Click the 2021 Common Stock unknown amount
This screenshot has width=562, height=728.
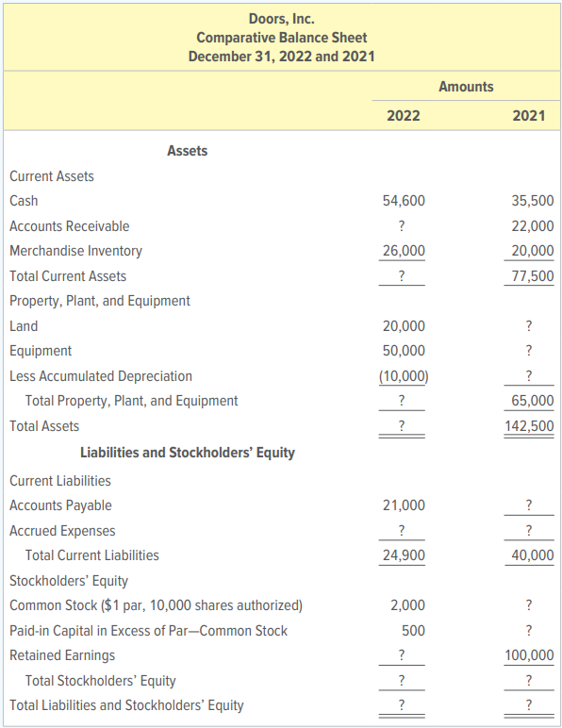coord(529,605)
